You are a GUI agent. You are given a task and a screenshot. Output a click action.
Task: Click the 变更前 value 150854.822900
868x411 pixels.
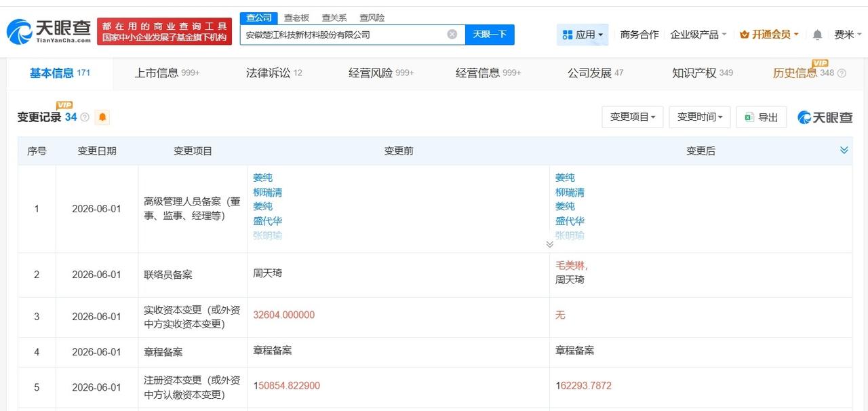click(x=287, y=385)
